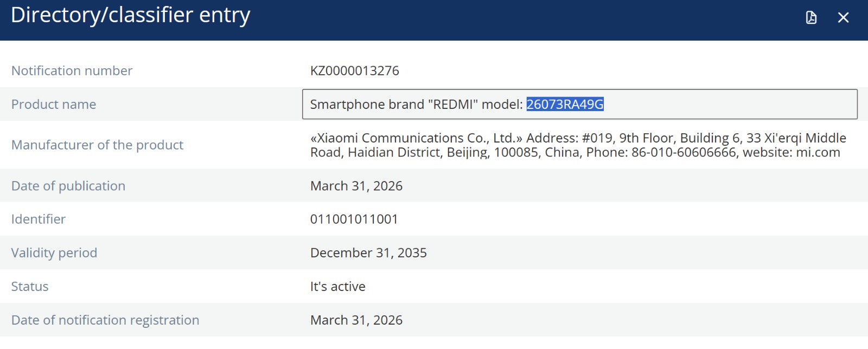Screen dimensions: 868x349
Task: Export the entry as PDF
Action: click(x=811, y=18)
